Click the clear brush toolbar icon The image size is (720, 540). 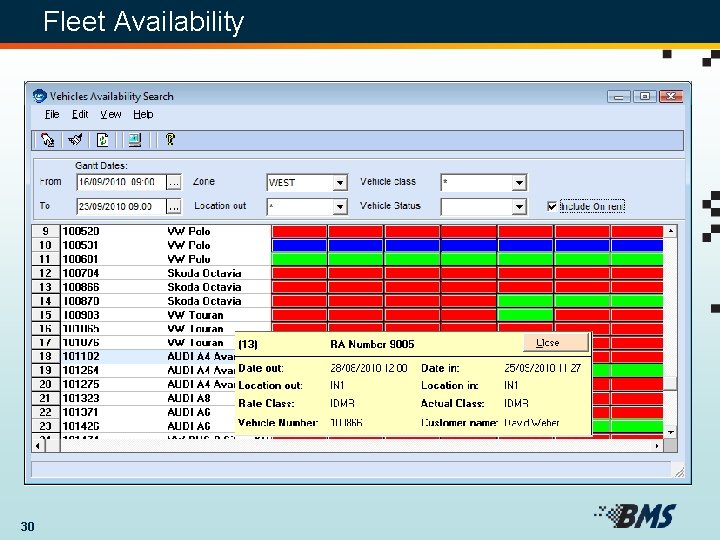[x=75, y=140]
